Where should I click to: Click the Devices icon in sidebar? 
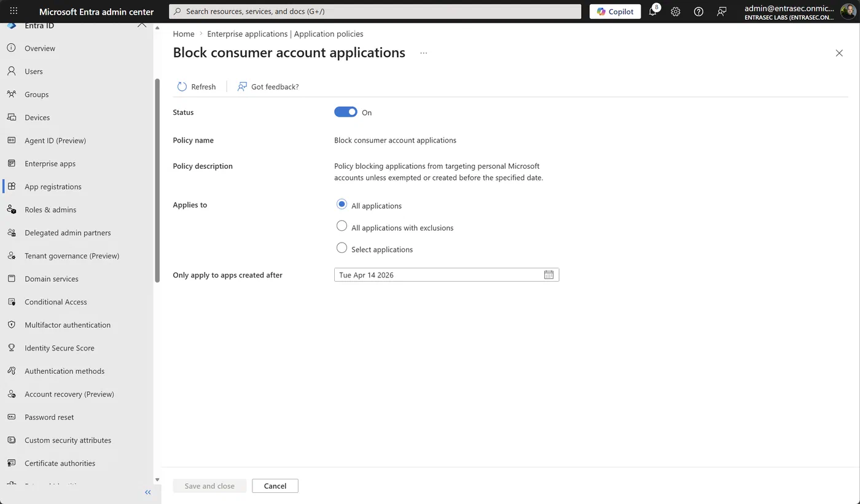pos(11,117)
